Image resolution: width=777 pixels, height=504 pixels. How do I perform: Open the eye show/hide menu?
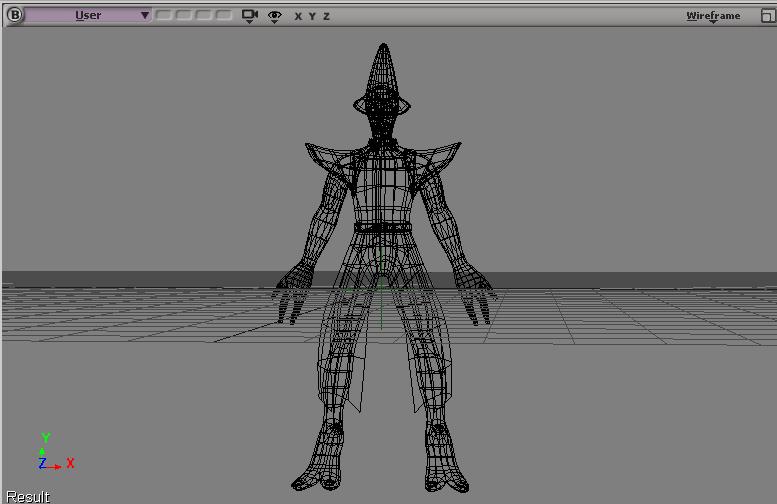click(x=275, y=16)
